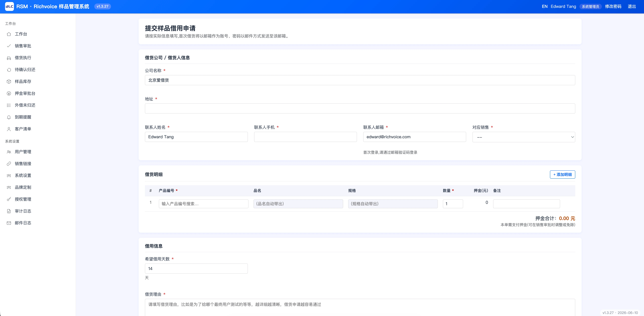Click the 联系人手机 input field
Screen dimensions: 644x316
point(305,137)
